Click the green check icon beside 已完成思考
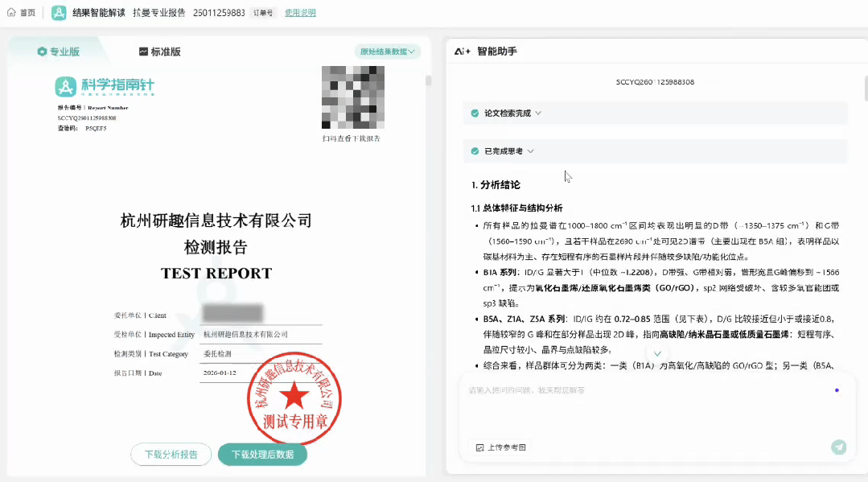Viewport: 868px width, 482px height. click(475, 151)
